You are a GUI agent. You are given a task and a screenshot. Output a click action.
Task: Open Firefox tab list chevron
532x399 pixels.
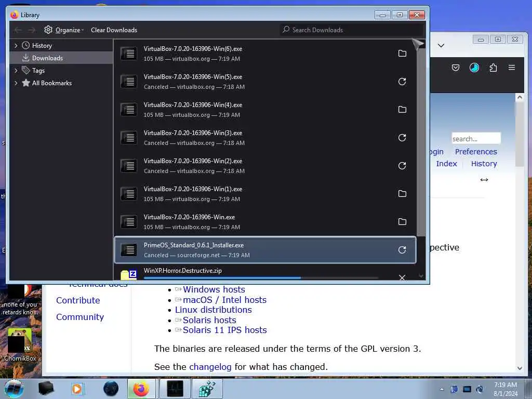(441, 46)
